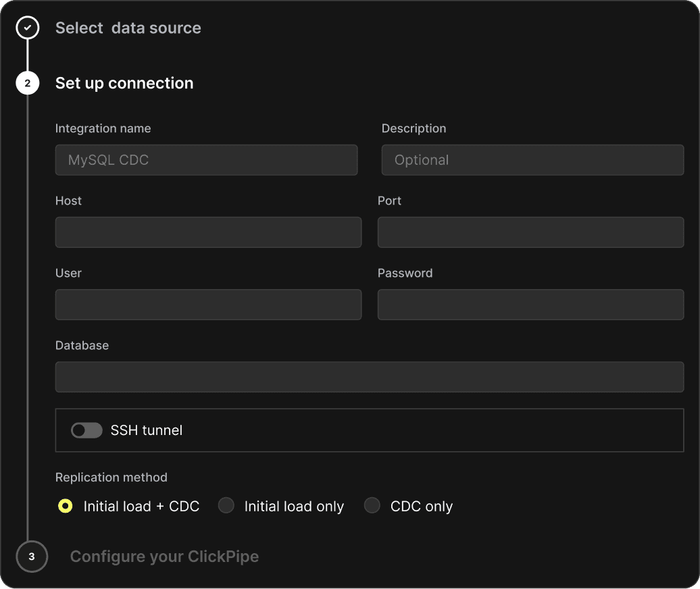Screen dimensions: 700x589
Task: Click the Port label
Action: click(389, 201)
